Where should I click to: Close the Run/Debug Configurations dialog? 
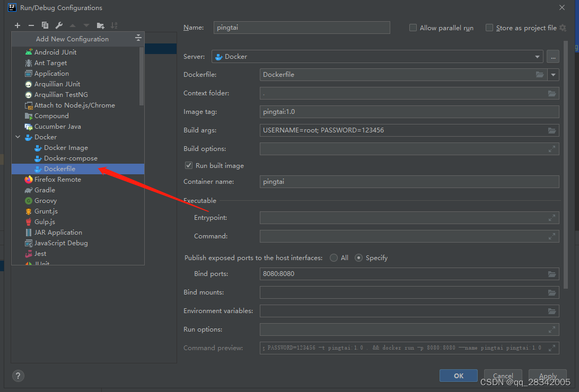pyautogui.click(x=562, y=7)
